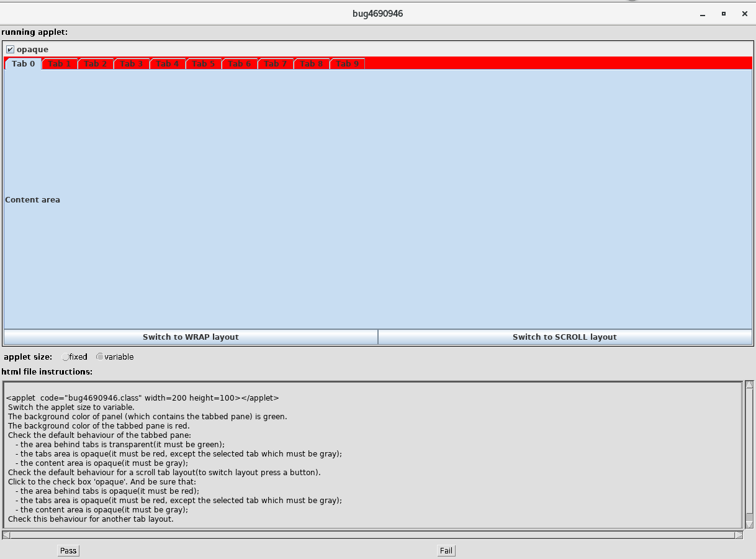Switch to Tab 8
The height and width of the screenshot is (559, 756).
(312, 64)
